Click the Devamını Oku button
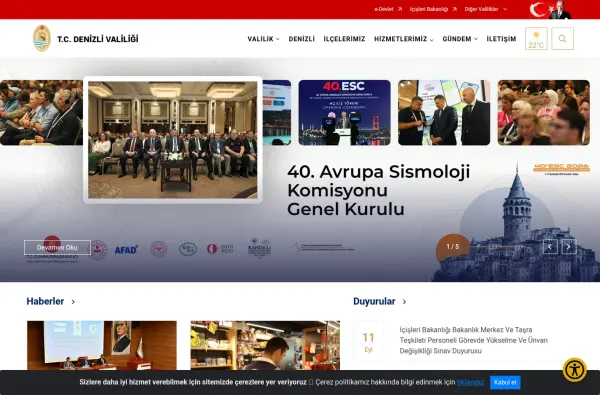 click(x=57, y=248)
